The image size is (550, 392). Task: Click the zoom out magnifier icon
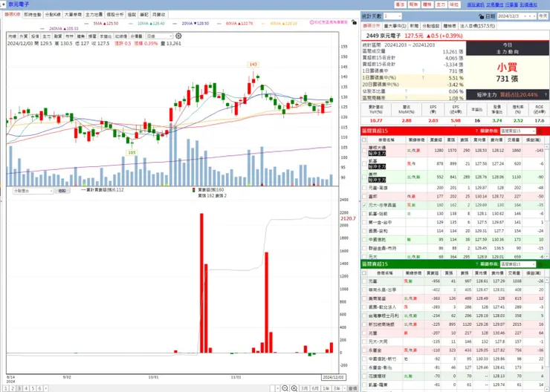(285, 388)
